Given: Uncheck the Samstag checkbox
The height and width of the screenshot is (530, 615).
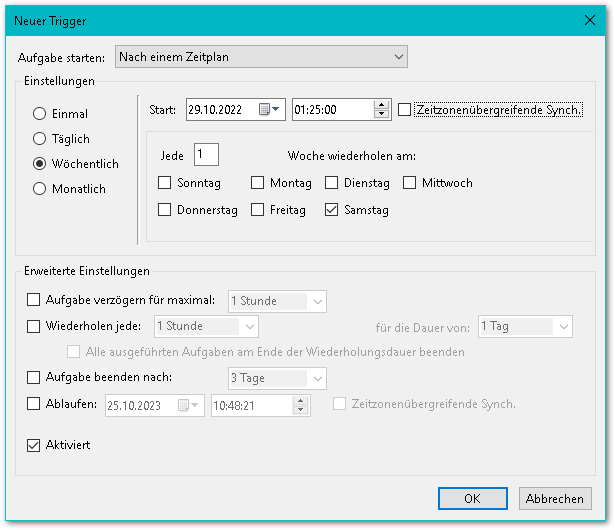Looking at the screenshot, I should pos(332,210).
